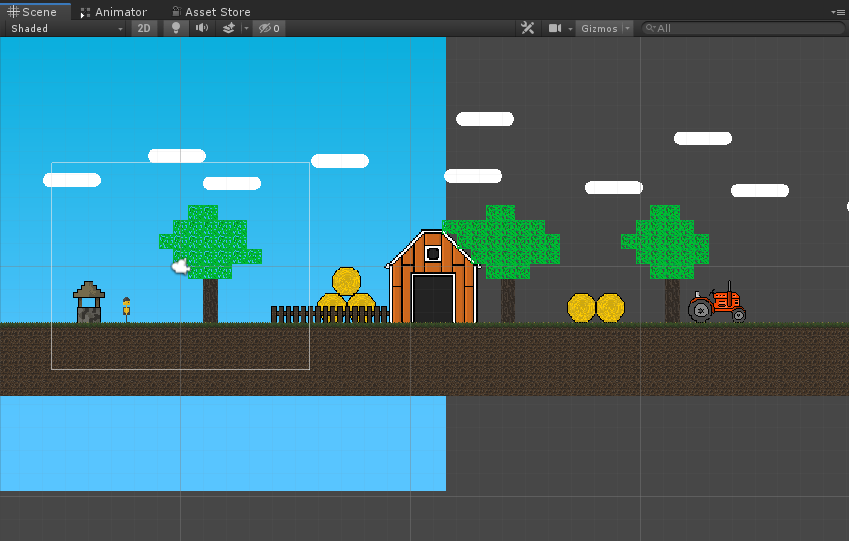Expand the Gizmos dropdown arrow
The image size is (849, 541).
coord(628,29)
